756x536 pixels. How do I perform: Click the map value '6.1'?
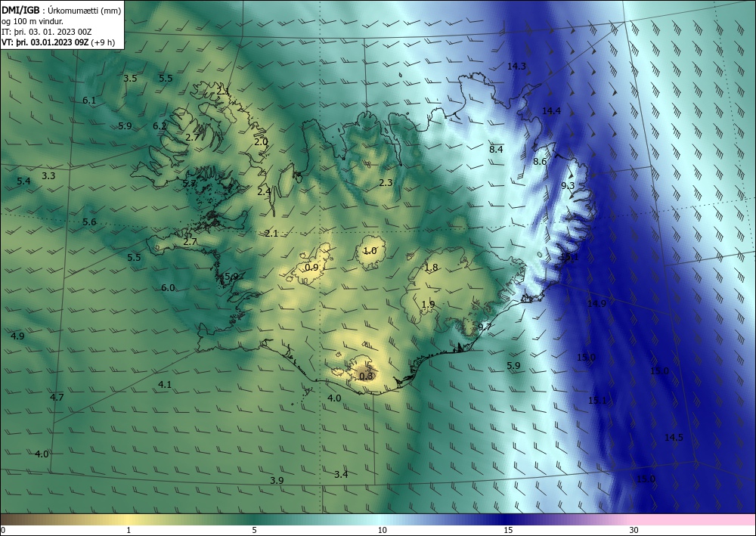(89, 101)
